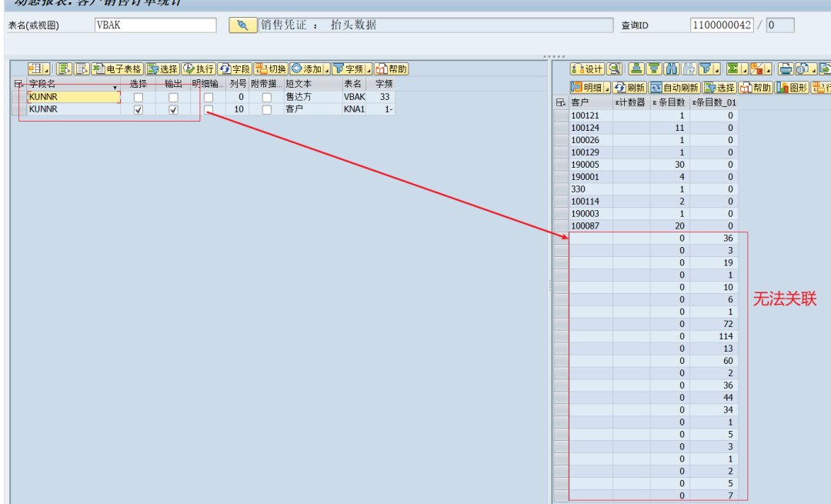Click the 字频 frequency button
Image resolution: width=831 pixels, height=504 pixels.
[349, 69]
